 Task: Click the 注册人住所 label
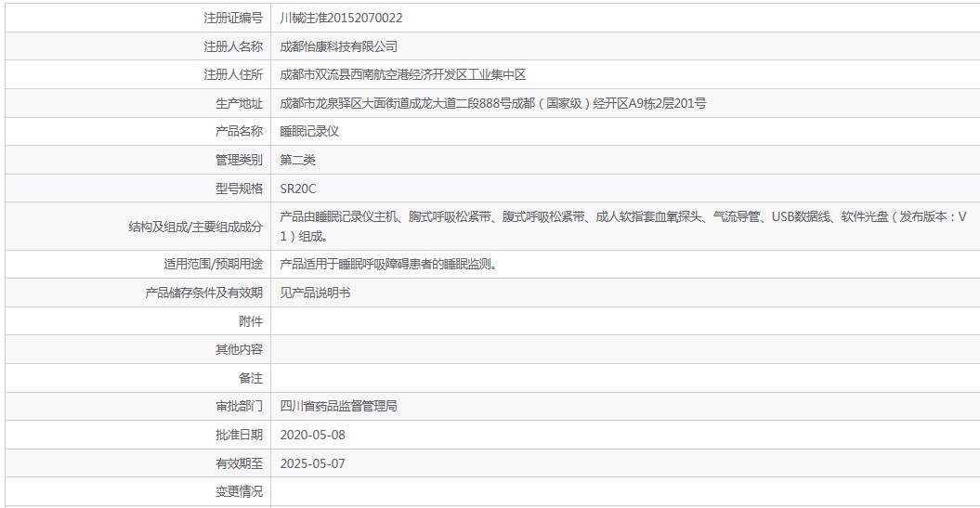click(x=233, y=75)
